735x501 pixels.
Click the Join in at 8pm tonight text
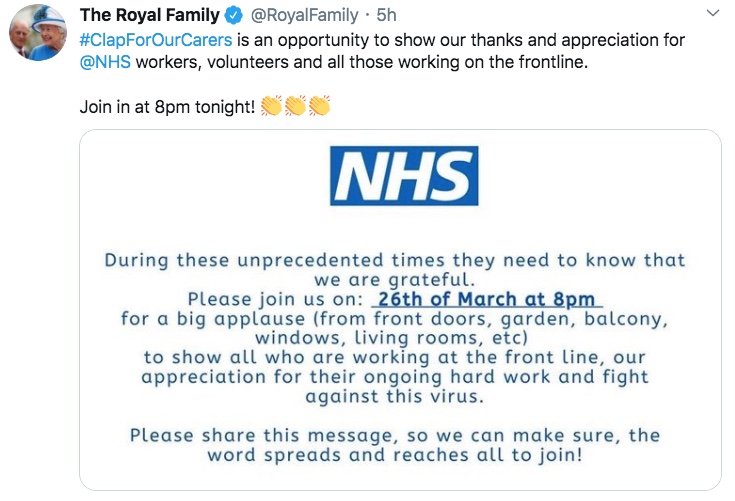(167, 107)
